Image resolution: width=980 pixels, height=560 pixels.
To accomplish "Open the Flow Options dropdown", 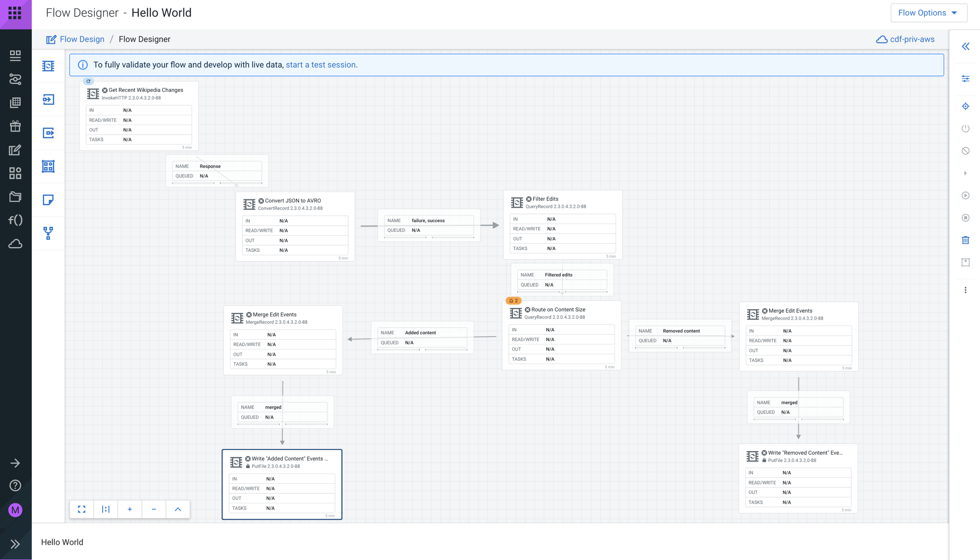I will tap(928, 13).
